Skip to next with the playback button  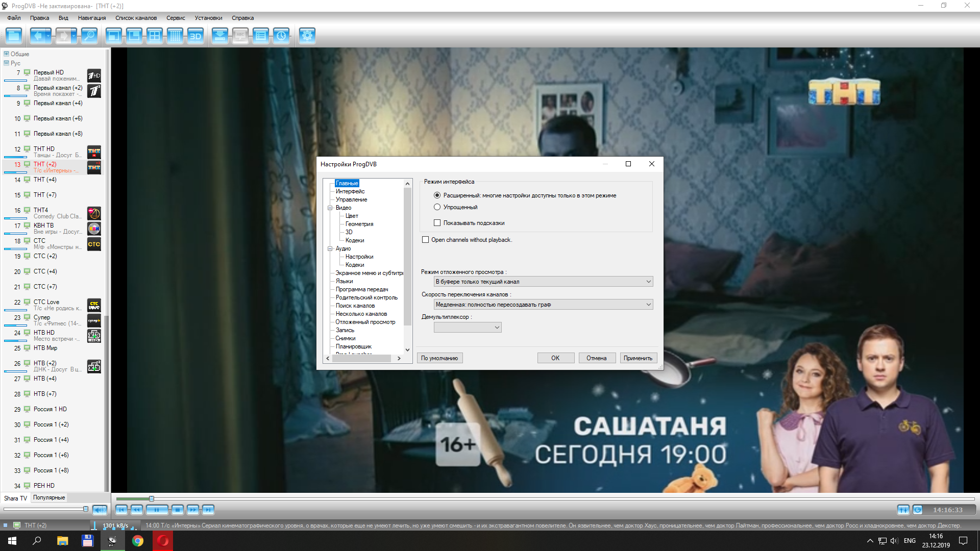point(208,509)
